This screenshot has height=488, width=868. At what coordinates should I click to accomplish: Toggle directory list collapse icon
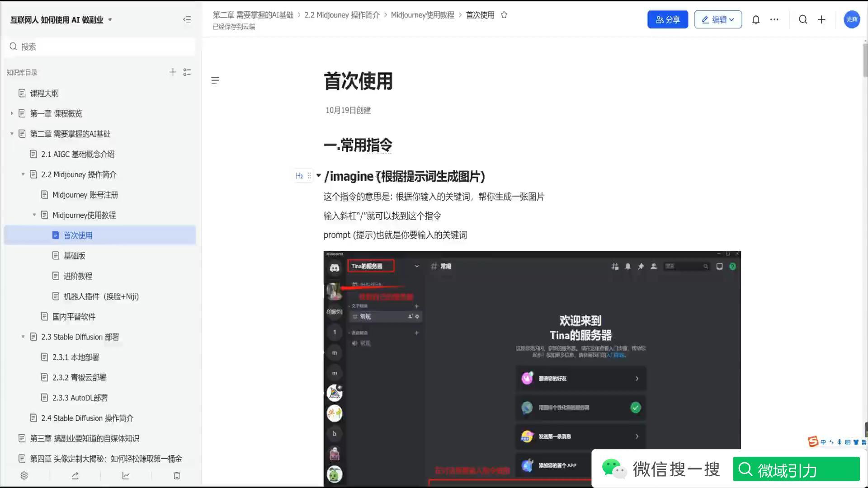click(187, 72)
